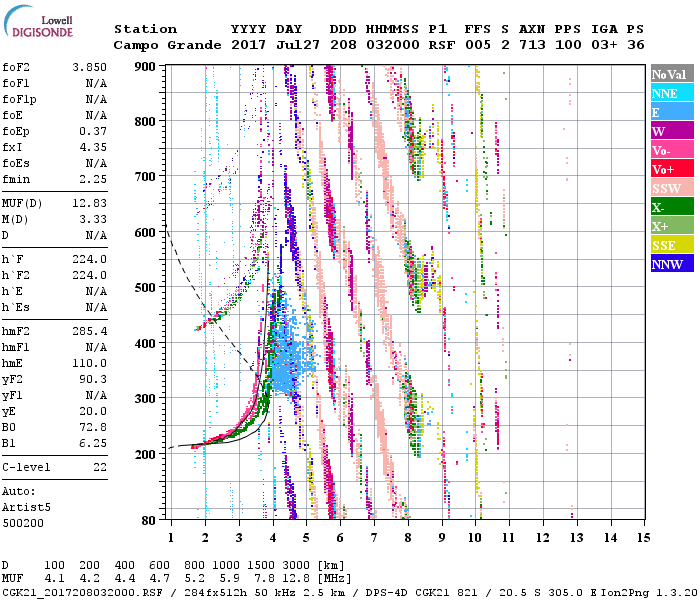700x600 pixels.
Task: Click the 2017 year value
Action: tap(248, 45)
